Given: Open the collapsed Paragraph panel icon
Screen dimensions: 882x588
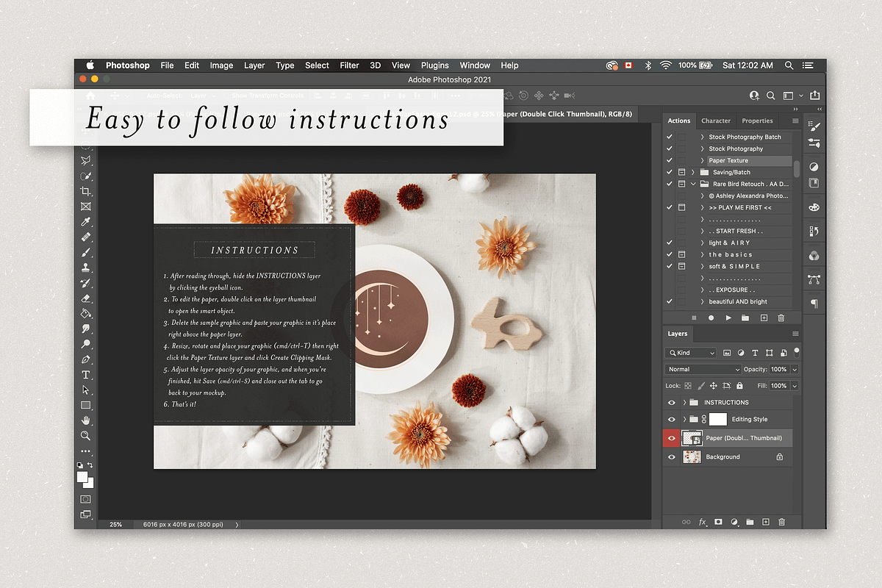Looking at the screenshot, I should tap(814, 304).
